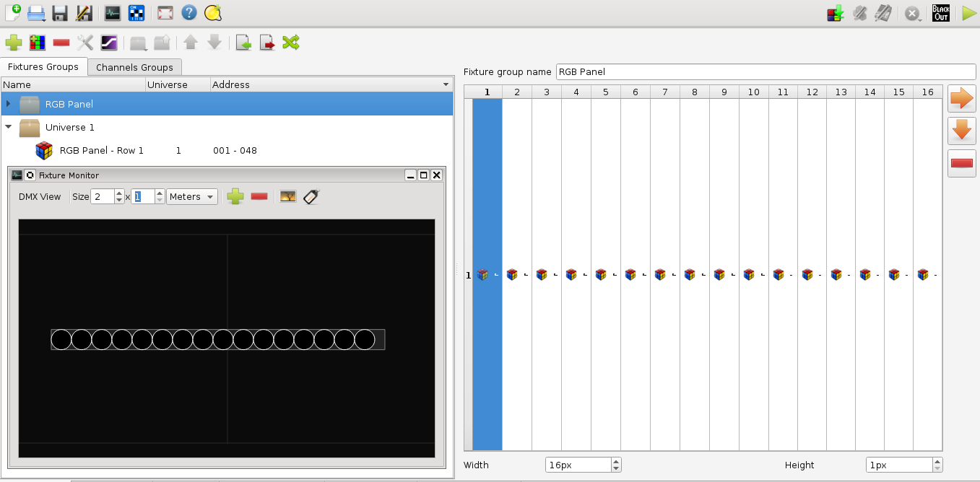The height and width of the screenshot is (482, 980).
Task: Stop all running functions
Action: 913,13
